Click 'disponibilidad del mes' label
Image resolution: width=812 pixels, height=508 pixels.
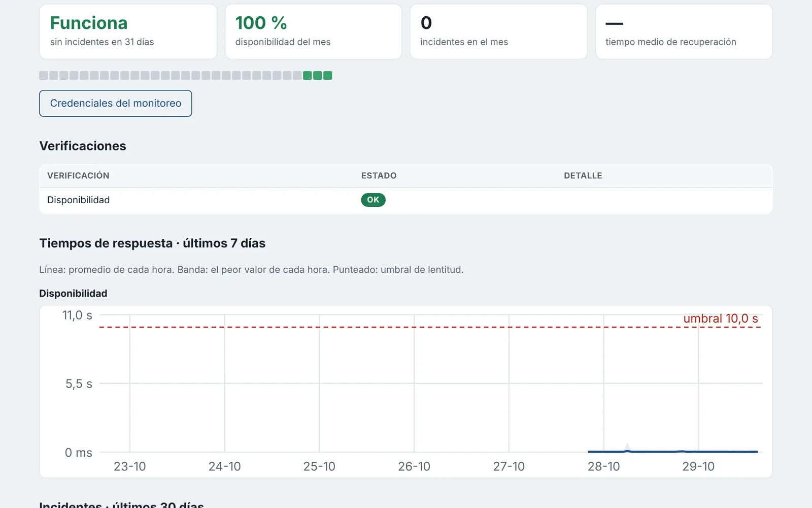(x=283, y=42)
